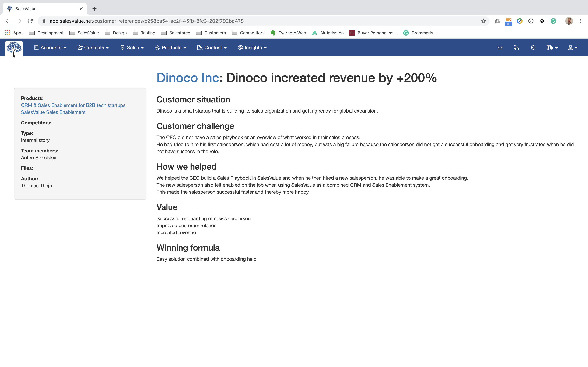
Task: Bookmark page with the star icon
Action: 483,21
